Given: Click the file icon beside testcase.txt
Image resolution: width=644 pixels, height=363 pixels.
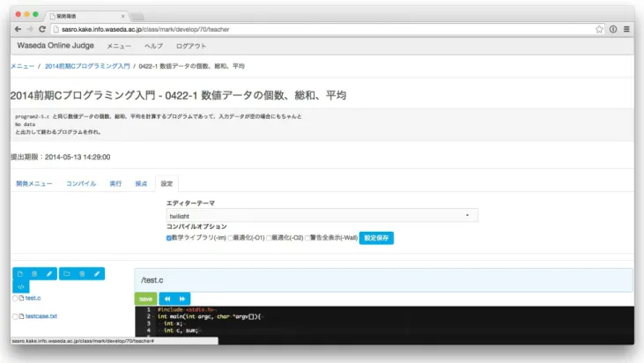Looking at the screenshot, I should click(22, 316).
